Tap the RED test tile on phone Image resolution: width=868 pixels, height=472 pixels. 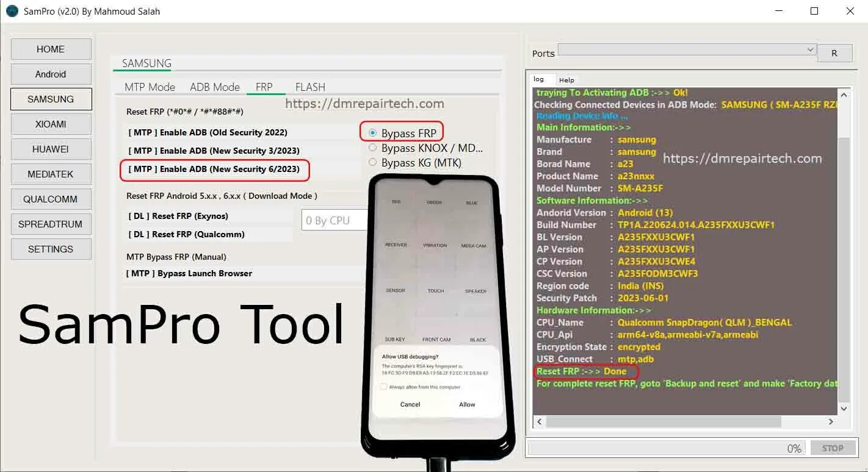396,202
